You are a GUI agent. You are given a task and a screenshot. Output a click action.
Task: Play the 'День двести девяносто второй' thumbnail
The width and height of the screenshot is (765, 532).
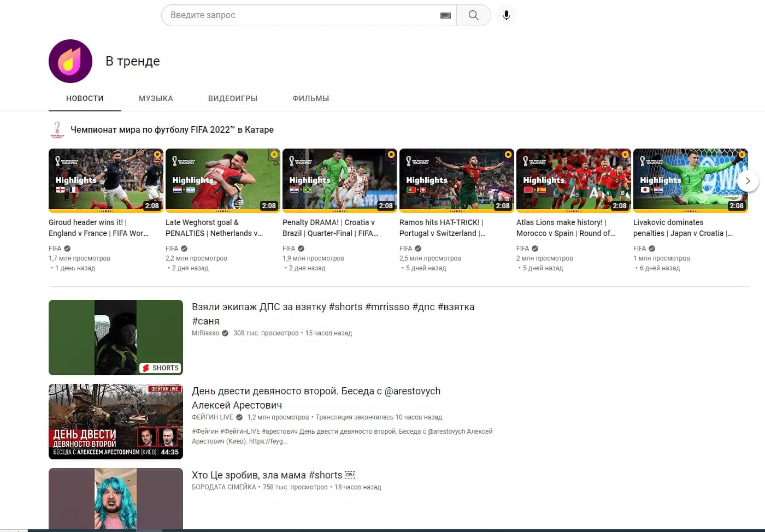[x=116, y=422]
